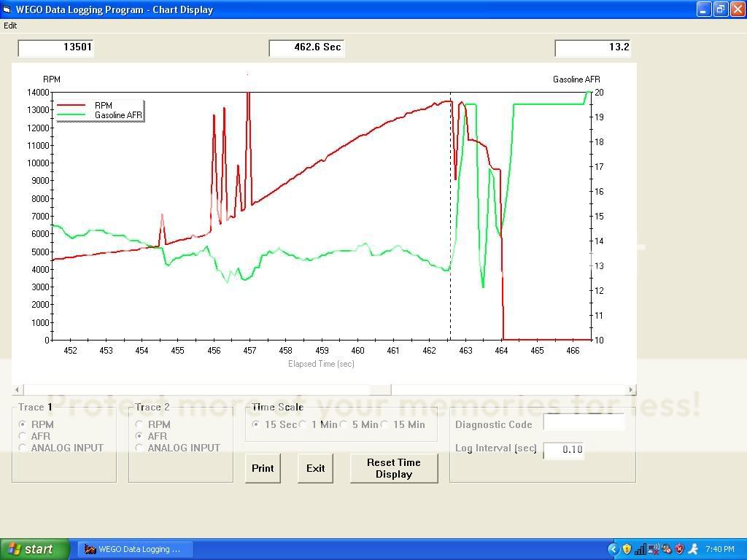The width and height of the screenshot is (747, 560).
Task: Close the WEGO Chart Display window
Action: 737,9
